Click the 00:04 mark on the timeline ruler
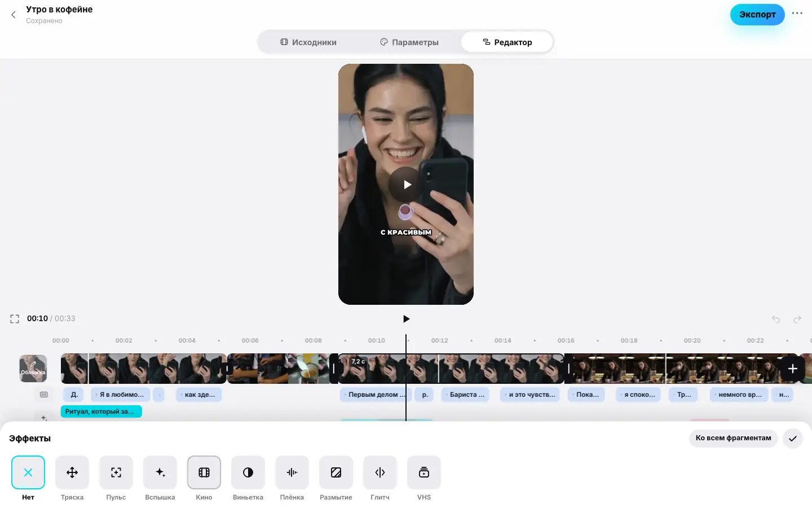812x508 pixels. click(187, 340)
